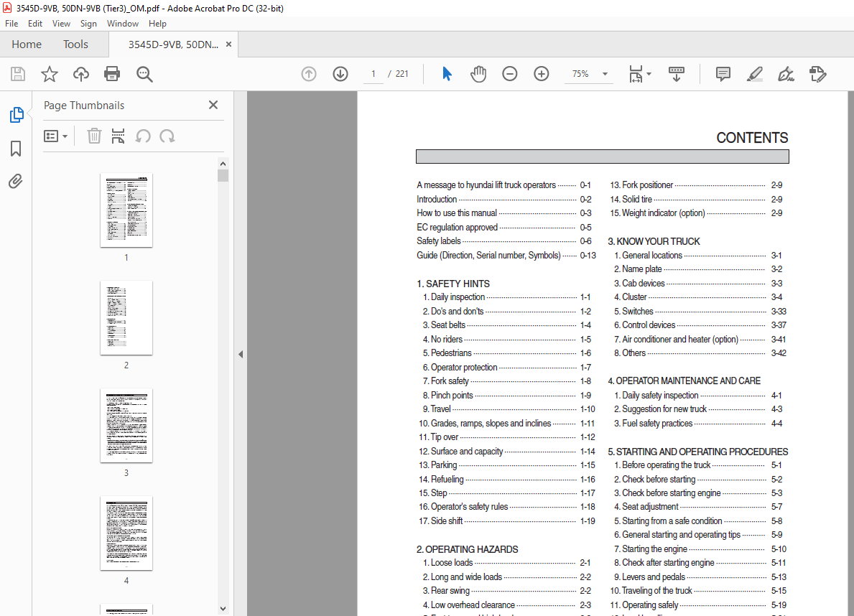Viewport: 854px width, 616px height.
Task: Activate the Hand pan tool
Action: [x=478, y=74]
